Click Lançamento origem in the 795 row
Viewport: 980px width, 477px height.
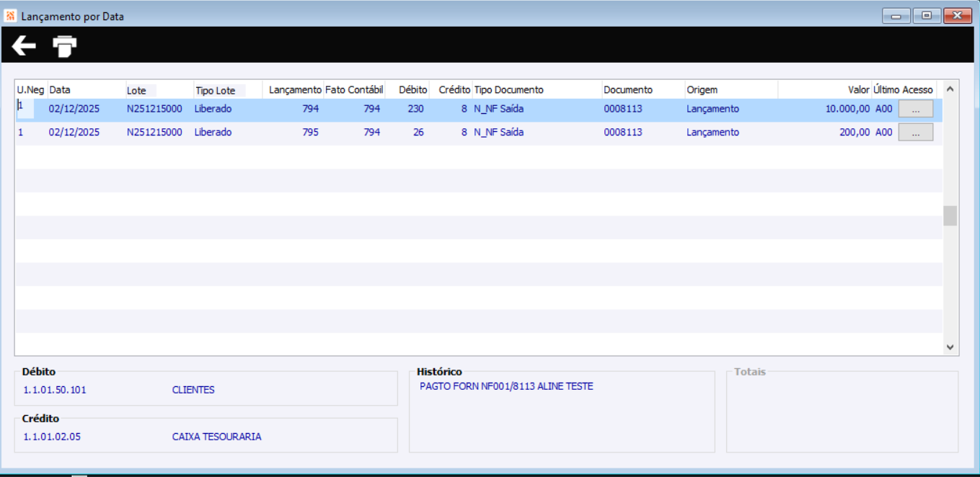click(x=712, y=133)
